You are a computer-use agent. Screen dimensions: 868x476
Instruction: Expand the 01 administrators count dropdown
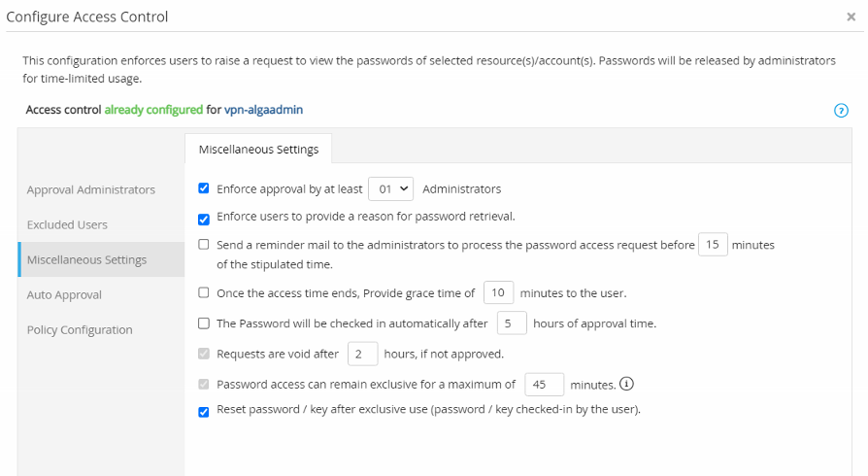click(x=391, y=189)
